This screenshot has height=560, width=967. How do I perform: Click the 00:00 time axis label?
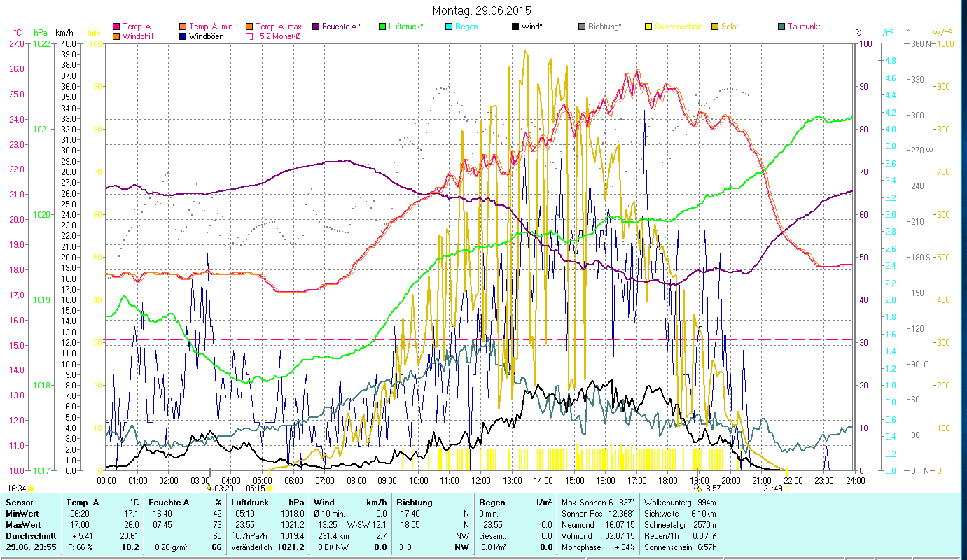click(106, 481)
